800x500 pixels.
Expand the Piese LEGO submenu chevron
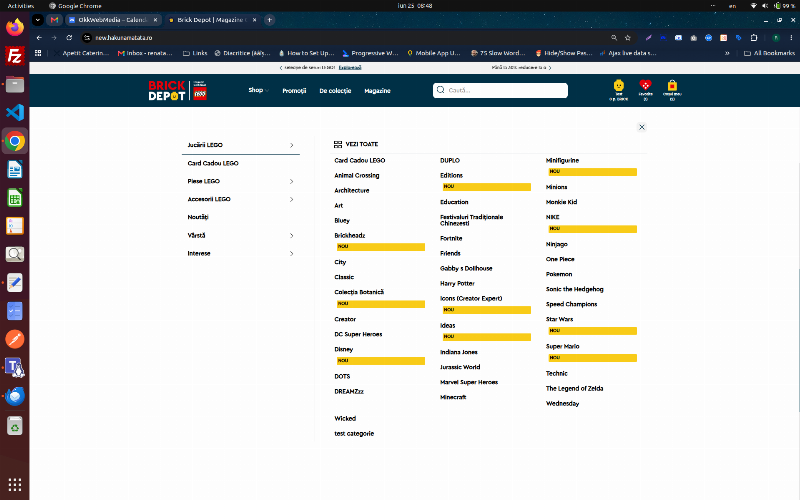click(291, 182)
